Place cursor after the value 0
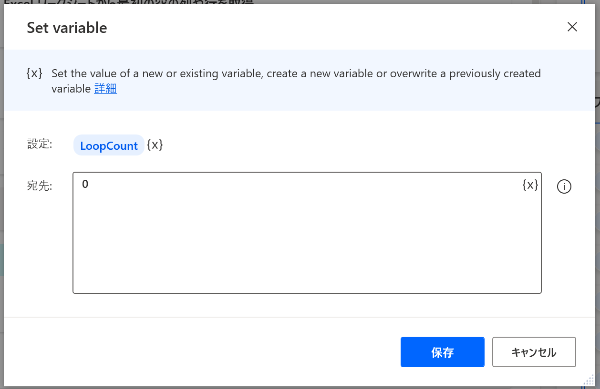 tap(89, 184)
